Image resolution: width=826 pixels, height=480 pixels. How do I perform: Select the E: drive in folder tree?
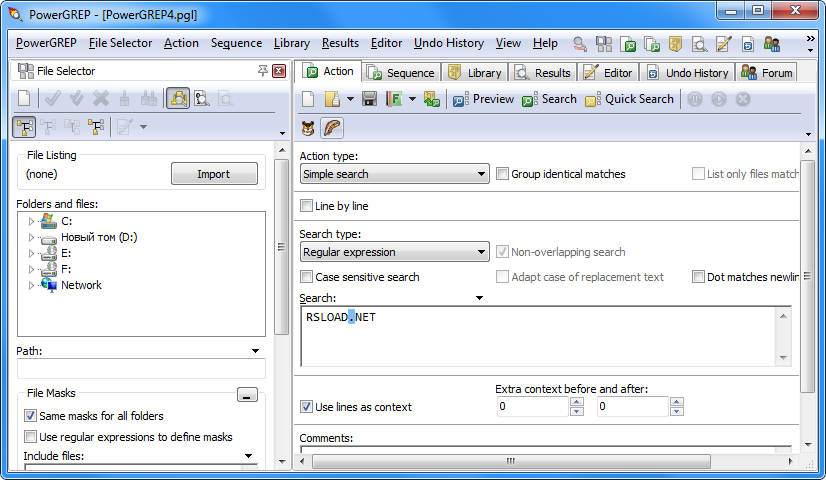(x=66, y=253)
